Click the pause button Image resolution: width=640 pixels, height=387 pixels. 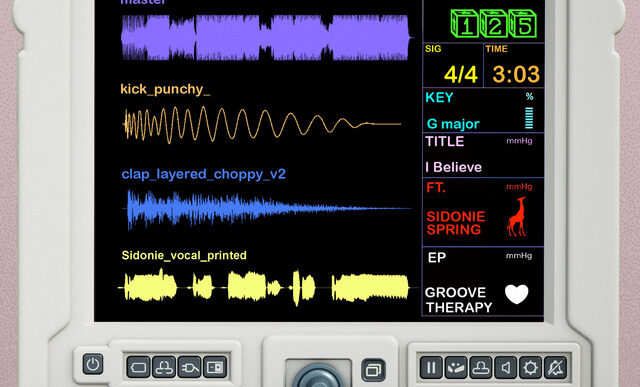pyautogui.click(x=431, y=368)
